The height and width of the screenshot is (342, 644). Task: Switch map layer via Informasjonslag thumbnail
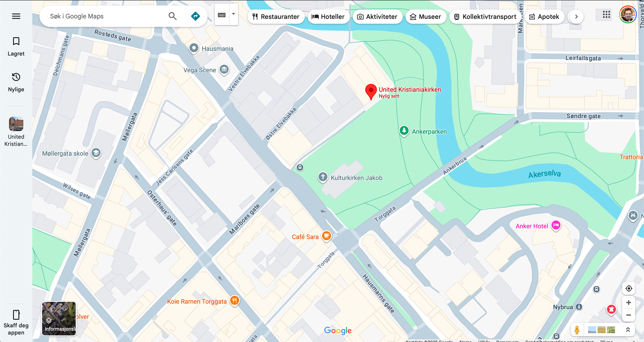coord(59,319)
